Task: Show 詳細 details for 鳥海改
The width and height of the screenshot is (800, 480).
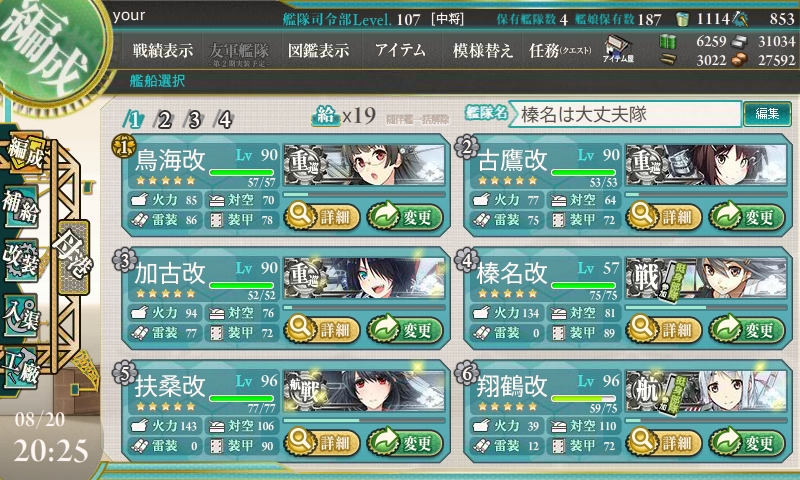Action: (x=322, y=217)
